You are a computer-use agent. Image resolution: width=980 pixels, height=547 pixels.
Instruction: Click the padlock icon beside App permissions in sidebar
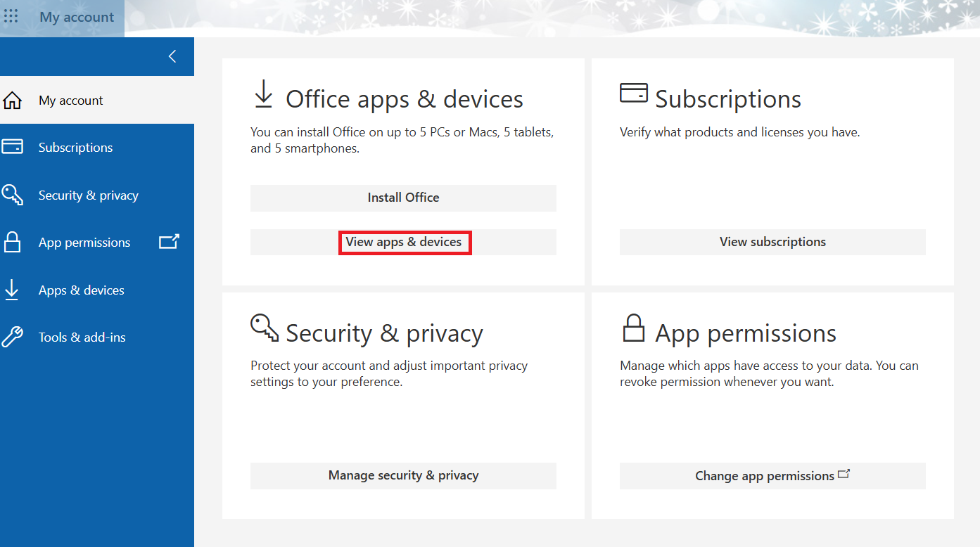(x=13, y=242)
